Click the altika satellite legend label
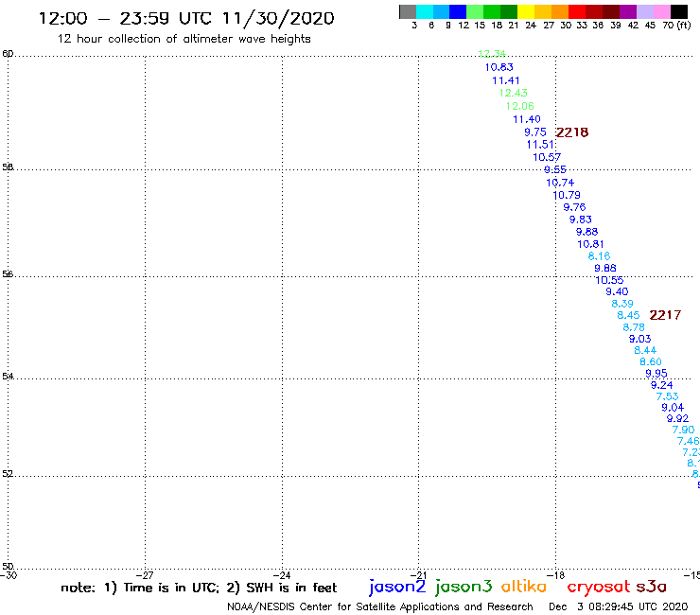700x615 pixels. click(x=523, y=587)
